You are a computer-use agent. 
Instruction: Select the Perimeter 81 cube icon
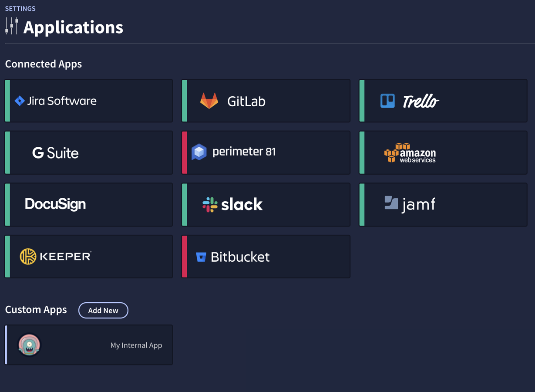point(199,152)
